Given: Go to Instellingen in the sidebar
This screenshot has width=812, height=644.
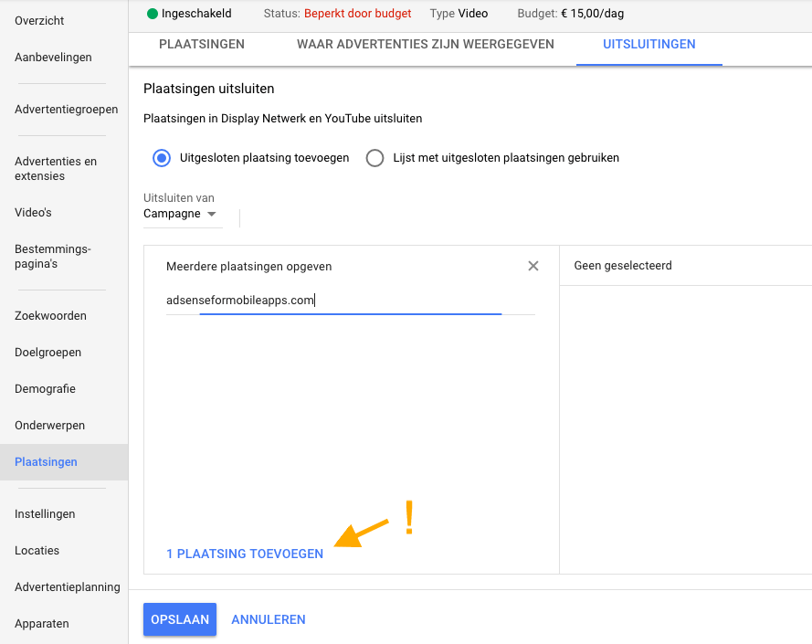Looking at the screenshot, I should [x=45, y=513].
